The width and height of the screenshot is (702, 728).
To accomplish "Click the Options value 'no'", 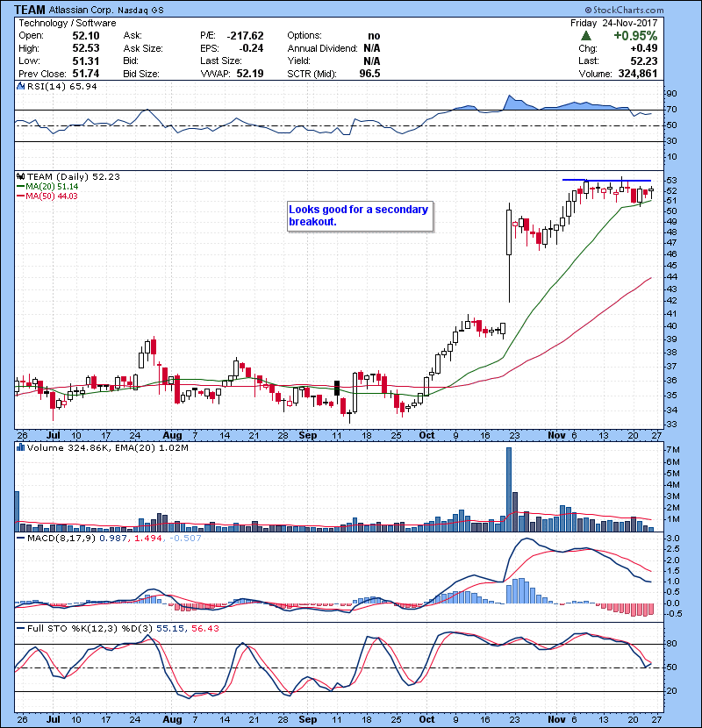I will click(374, 36).
